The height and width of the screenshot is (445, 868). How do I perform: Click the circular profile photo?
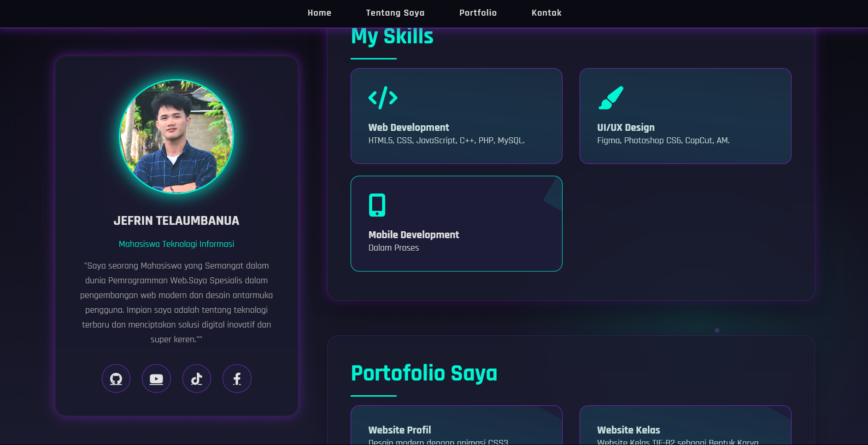(176, 137)
